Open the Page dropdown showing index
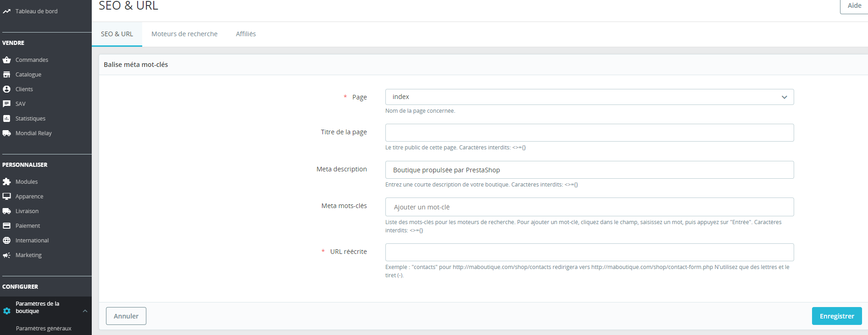 [589, 97]
